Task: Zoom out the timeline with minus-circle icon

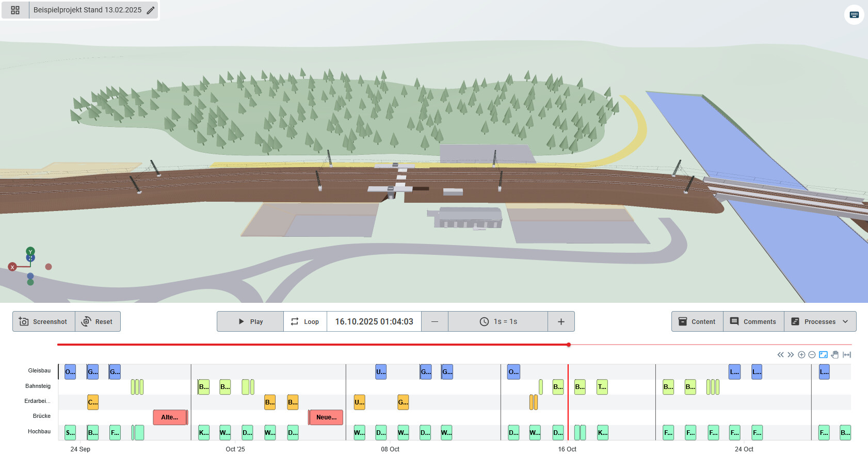Action: coord(812,355)
